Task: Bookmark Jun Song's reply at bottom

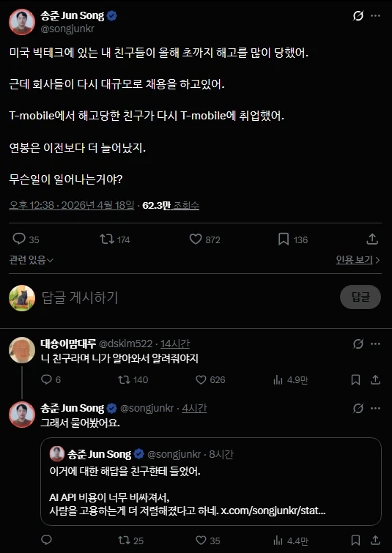Action: (355, 541)
